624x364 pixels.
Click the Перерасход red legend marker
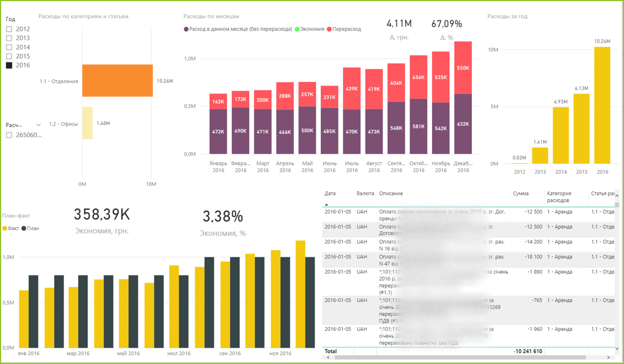(x=329, y=29)
